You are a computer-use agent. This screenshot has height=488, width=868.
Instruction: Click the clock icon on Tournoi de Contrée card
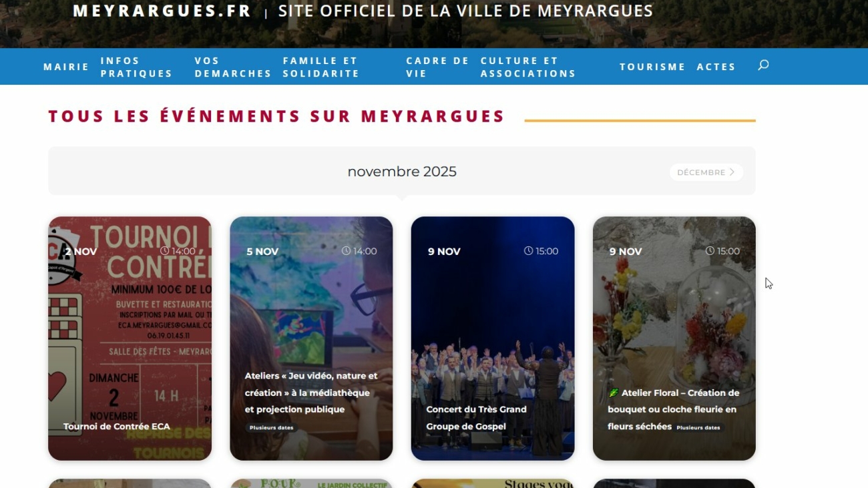tap(164, 251)
